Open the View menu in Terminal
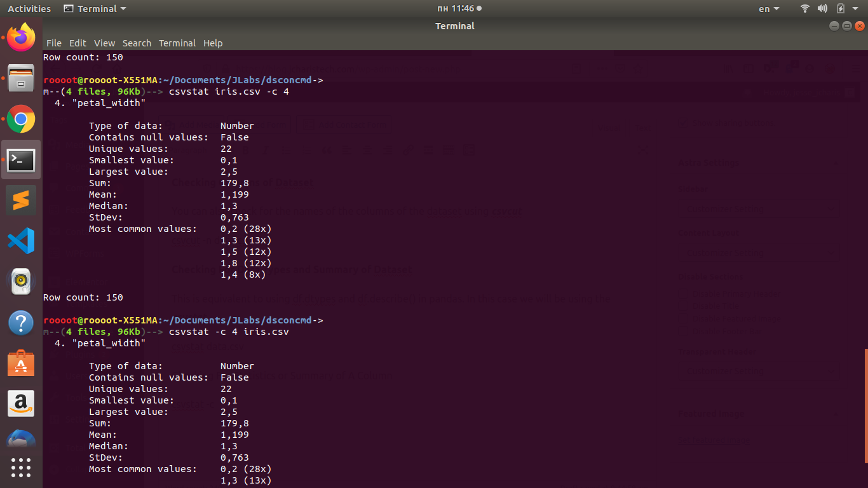 (104, 43)
